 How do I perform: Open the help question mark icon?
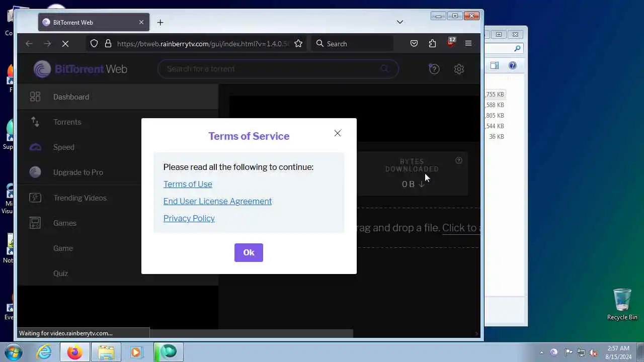click(x=434, y=69)
